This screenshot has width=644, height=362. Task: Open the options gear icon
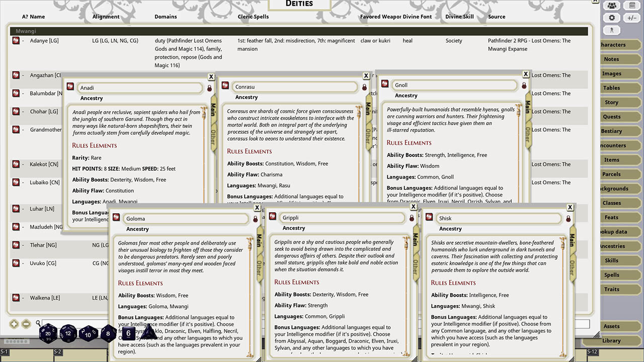pyautogui.click(x=612, y=18)
